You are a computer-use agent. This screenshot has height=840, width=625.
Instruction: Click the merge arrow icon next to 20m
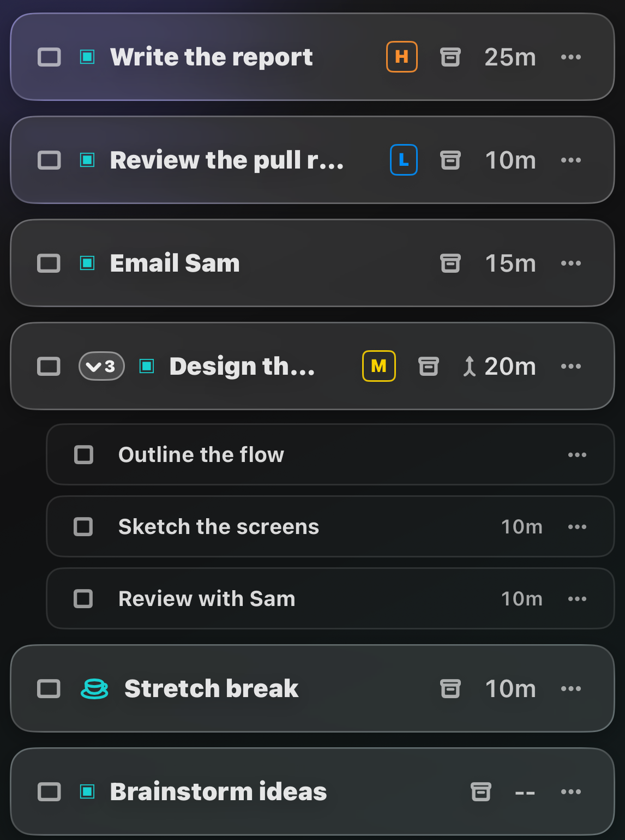(469, 366)
